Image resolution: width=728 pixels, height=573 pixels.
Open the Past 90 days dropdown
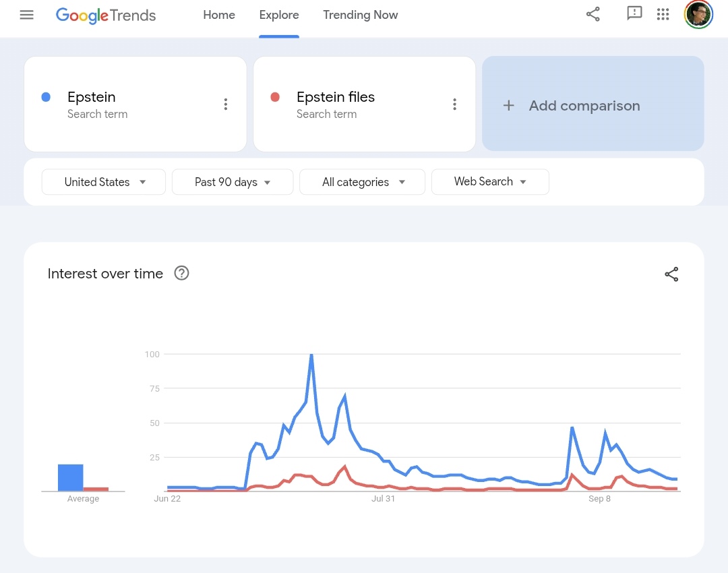pos(233,182)
